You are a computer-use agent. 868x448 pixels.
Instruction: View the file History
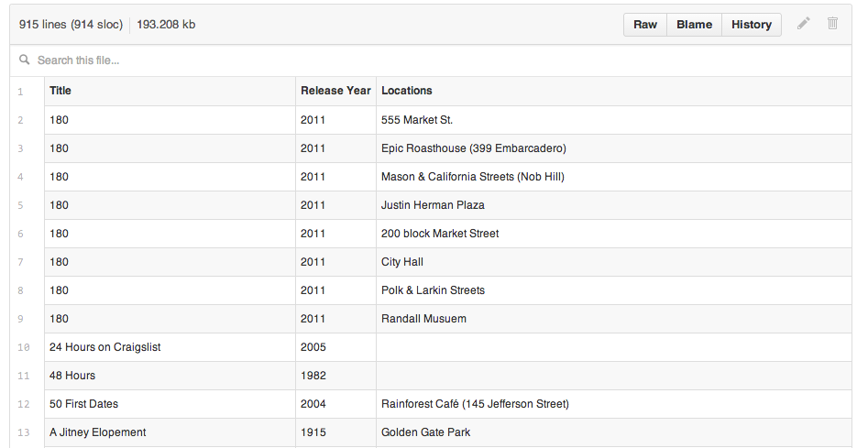click(751, 25)
